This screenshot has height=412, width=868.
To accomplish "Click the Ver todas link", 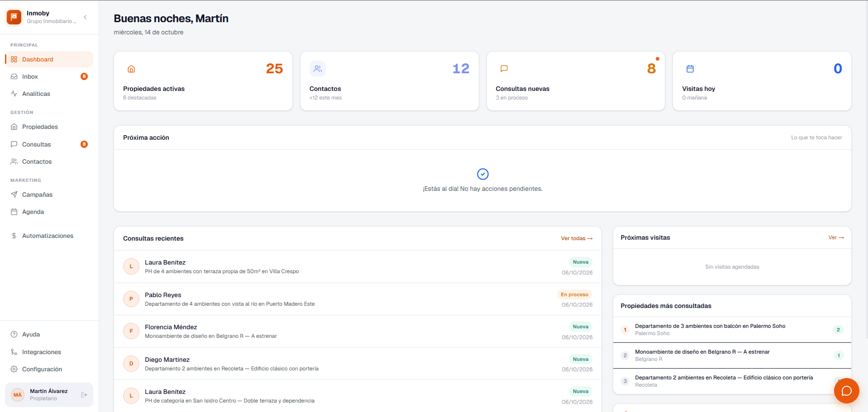I will 577,238.
